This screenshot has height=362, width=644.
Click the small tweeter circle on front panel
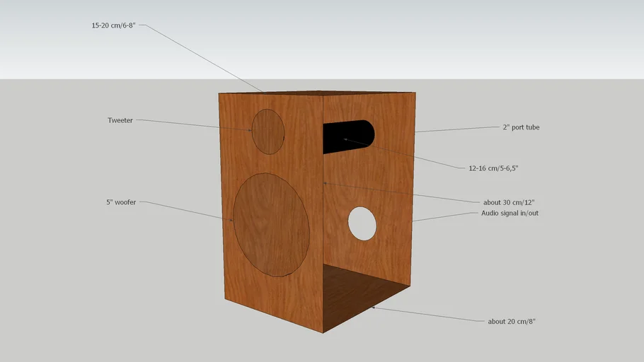(x=268, y=132)
